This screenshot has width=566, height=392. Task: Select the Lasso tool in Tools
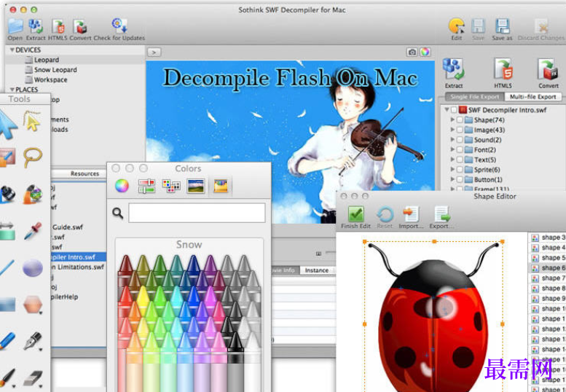click(33, 157)
